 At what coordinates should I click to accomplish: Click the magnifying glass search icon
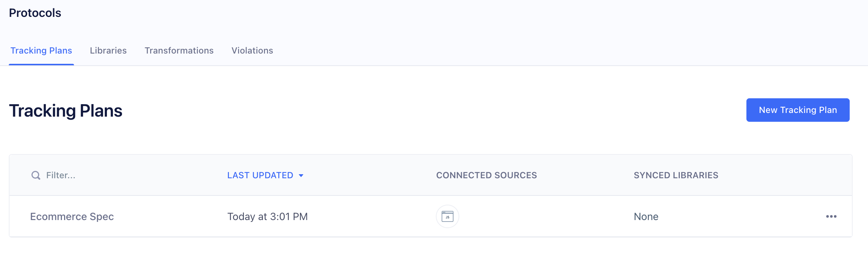(36, 175)
